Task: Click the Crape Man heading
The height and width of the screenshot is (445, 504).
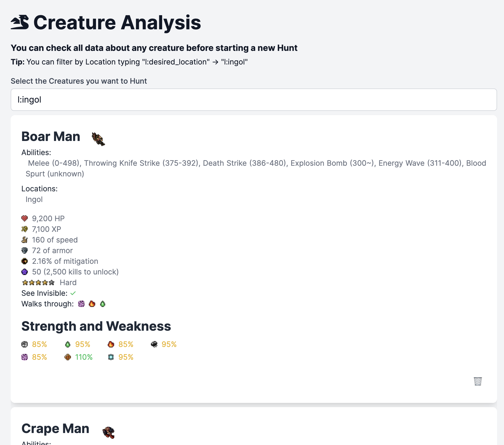Action: (55, 428)
